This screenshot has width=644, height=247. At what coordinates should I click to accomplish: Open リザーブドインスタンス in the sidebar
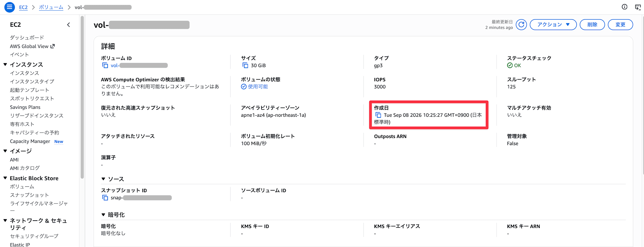[x=37, y=115]
